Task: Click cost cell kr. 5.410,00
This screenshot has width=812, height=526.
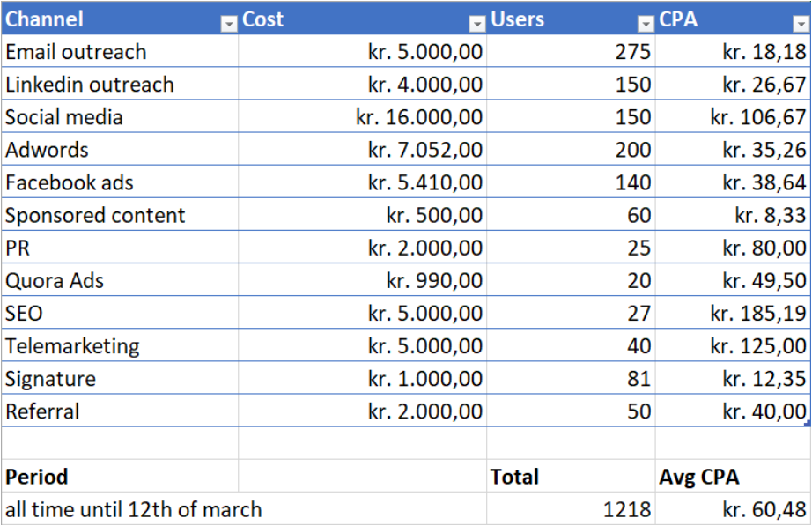Action: pyautogui.click(x=363, y=182)
